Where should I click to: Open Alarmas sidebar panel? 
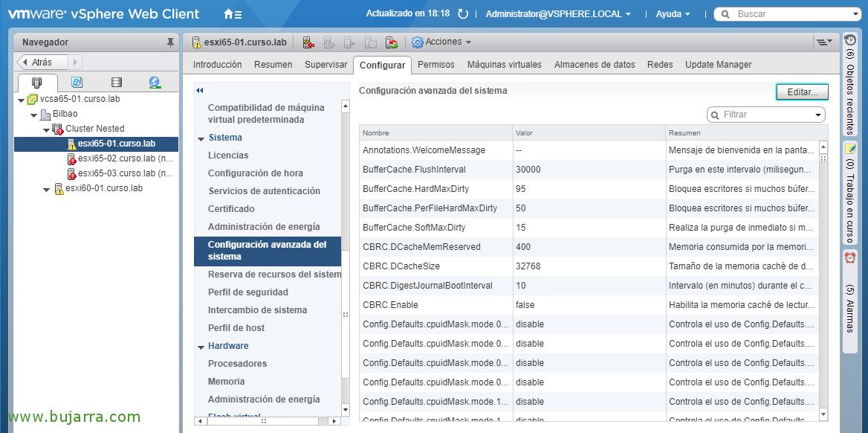pos(849,300)
